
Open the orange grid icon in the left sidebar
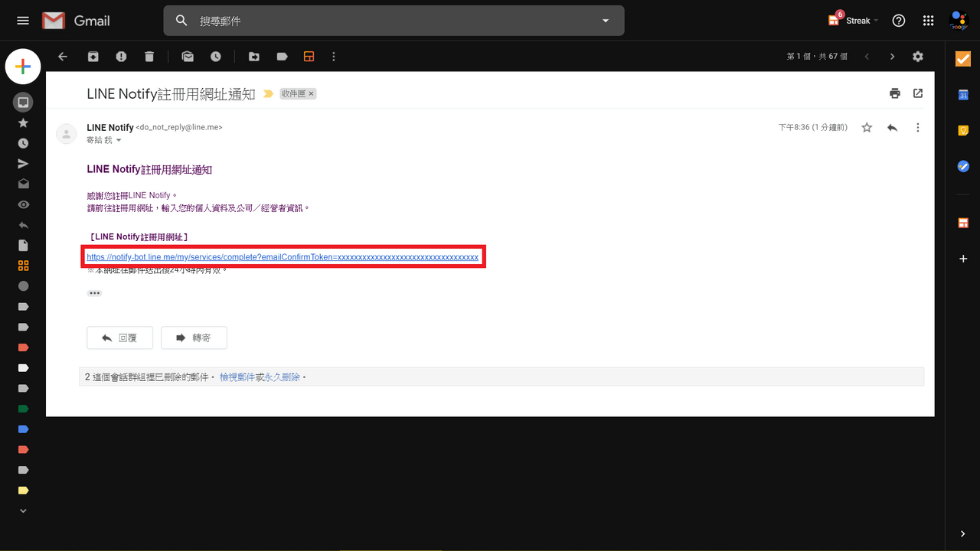(23, 266)
